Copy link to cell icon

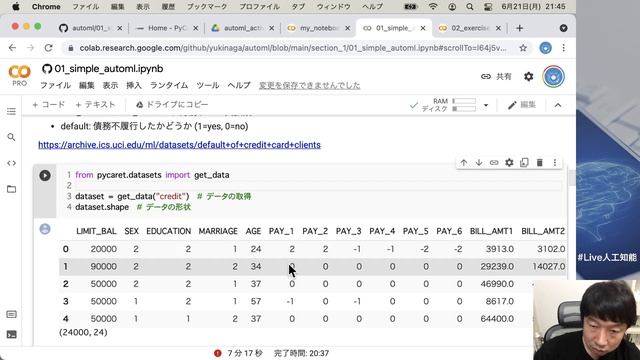click(x=494, y=162)
